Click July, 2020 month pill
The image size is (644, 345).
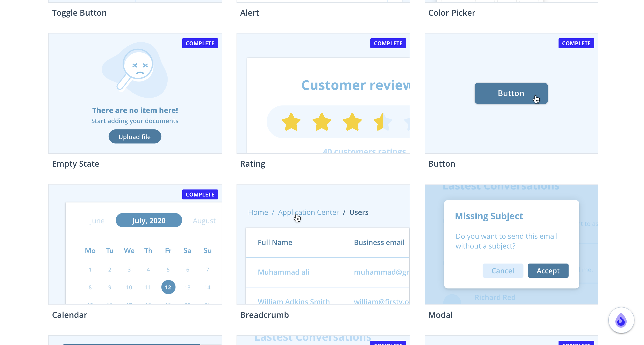pos(149,220)
